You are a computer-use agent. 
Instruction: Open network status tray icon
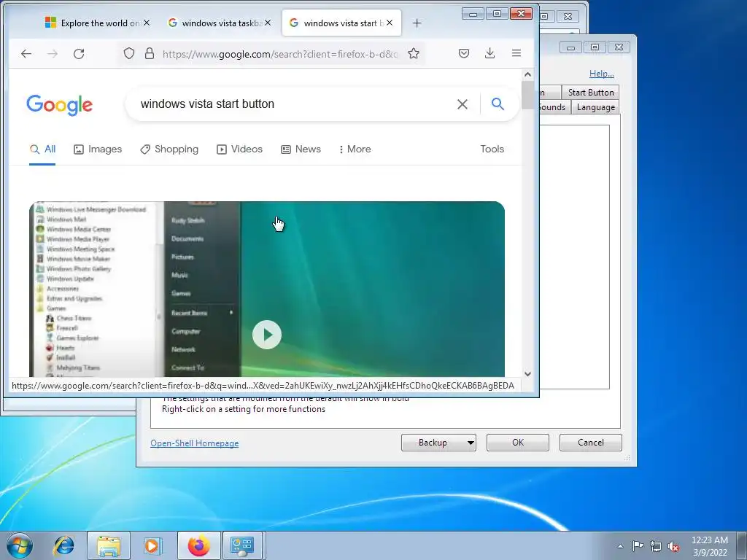point(656,546)
